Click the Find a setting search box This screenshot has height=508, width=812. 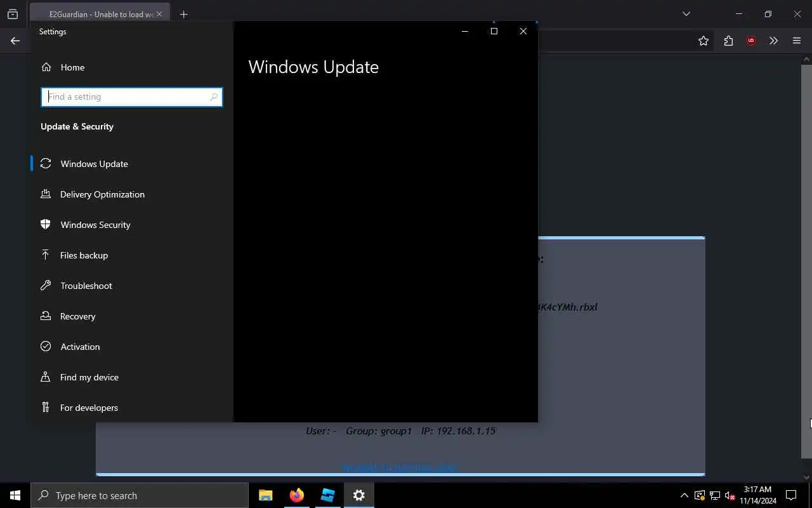(x=132, y=97)
